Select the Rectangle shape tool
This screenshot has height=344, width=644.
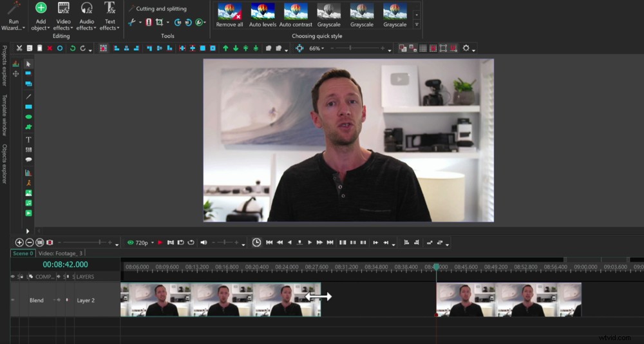pos(28,106)
